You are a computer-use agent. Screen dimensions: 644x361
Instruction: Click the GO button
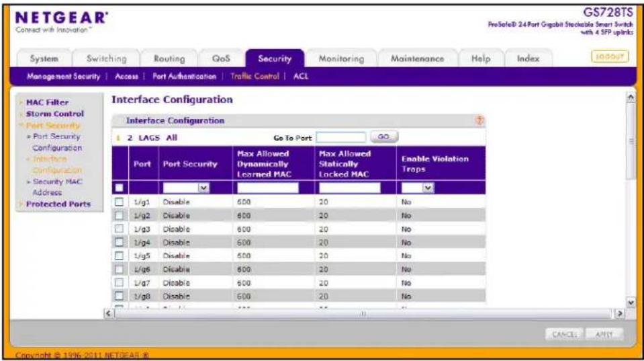pyautogui.click(x=384, y=137)
